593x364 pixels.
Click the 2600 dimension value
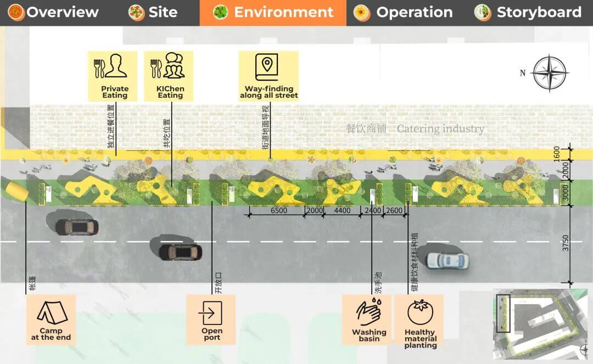394,210
